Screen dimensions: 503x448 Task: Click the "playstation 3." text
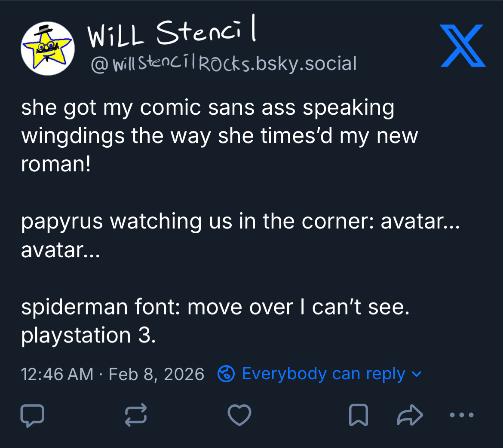pos(88,335)
